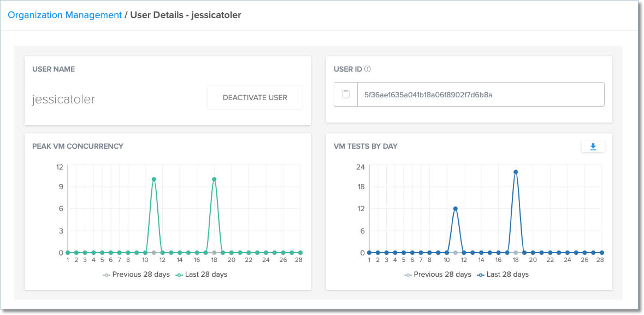Click the gray legend circle in VM Tests legend

click(408, 274)
